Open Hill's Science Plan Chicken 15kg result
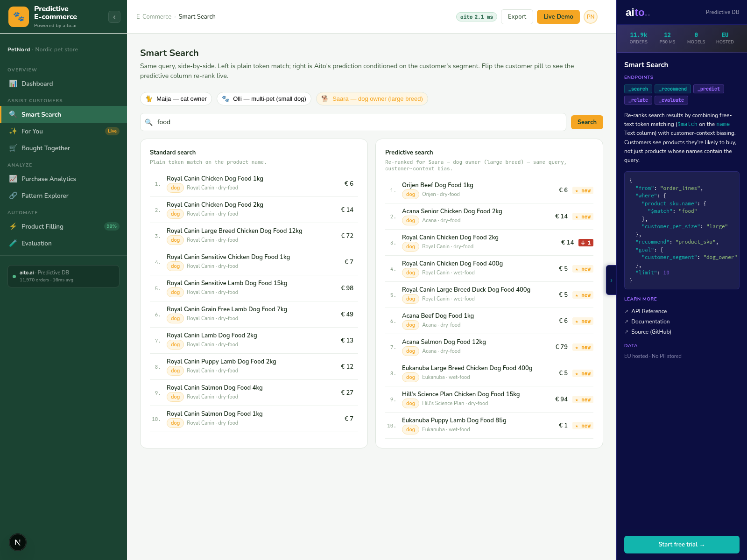 (x=489, y=399)
